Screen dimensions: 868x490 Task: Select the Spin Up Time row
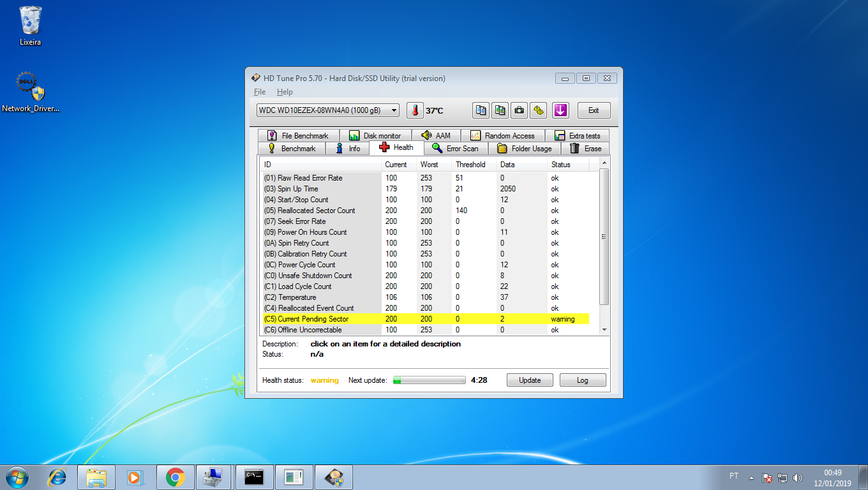[x=426, y=189]
